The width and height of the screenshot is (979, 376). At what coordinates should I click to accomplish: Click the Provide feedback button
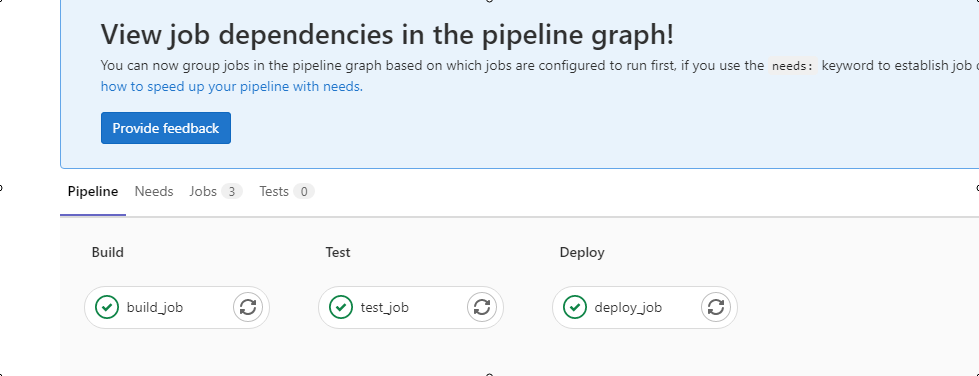[x=166, y=128]
